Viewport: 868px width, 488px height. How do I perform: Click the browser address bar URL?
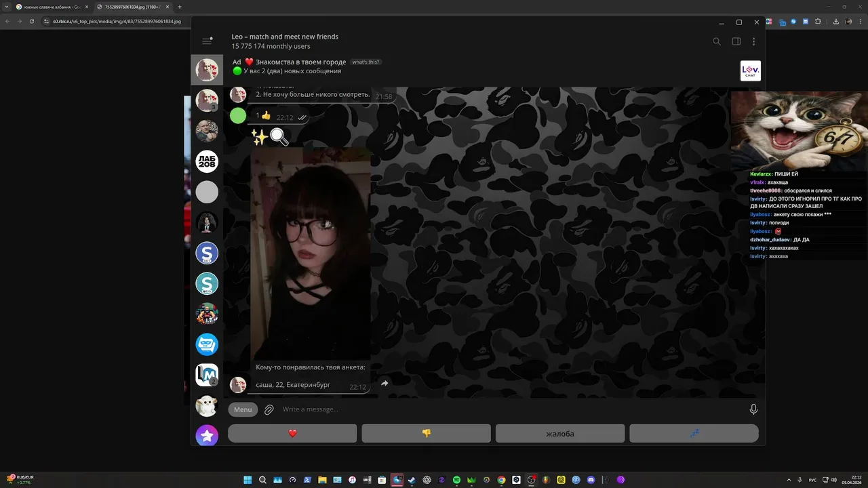coord(117,21)
